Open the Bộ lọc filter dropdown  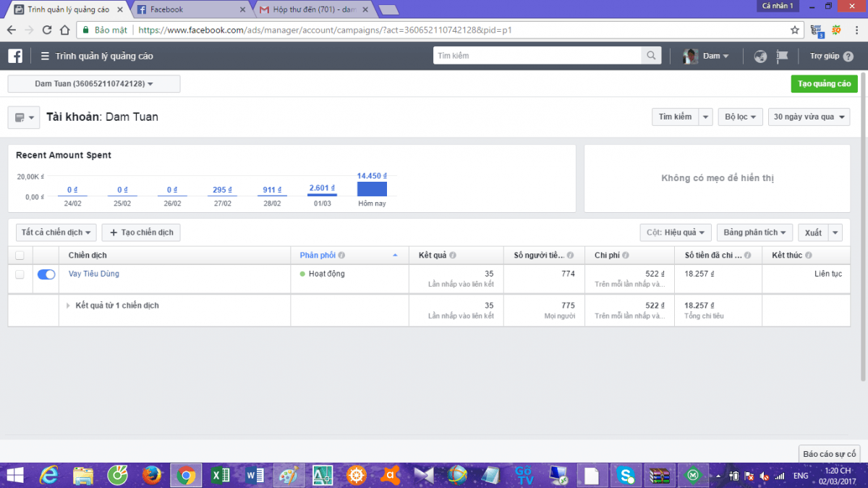coord(741,117)
